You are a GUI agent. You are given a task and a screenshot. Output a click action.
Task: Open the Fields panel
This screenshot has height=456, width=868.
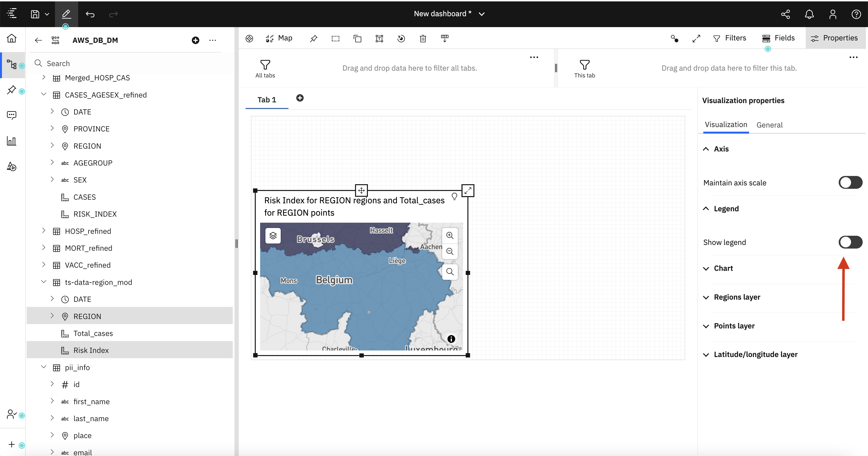coord(778,38)
